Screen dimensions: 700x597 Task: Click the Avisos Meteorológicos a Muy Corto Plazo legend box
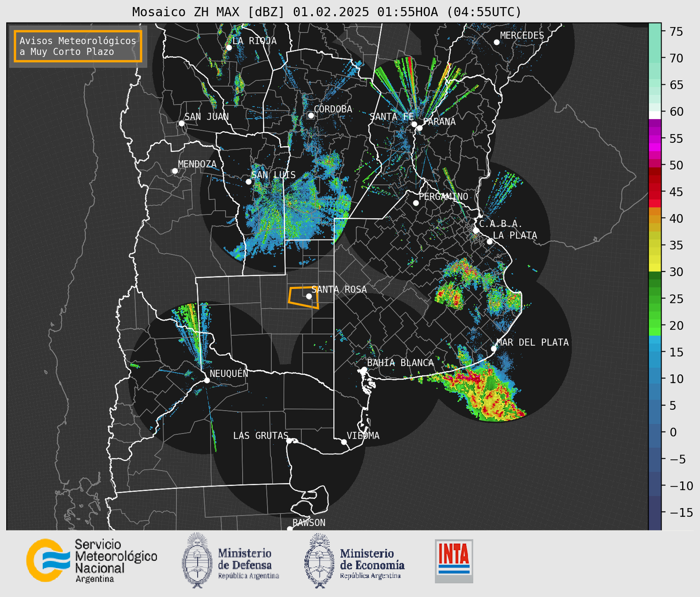(78, 46)
